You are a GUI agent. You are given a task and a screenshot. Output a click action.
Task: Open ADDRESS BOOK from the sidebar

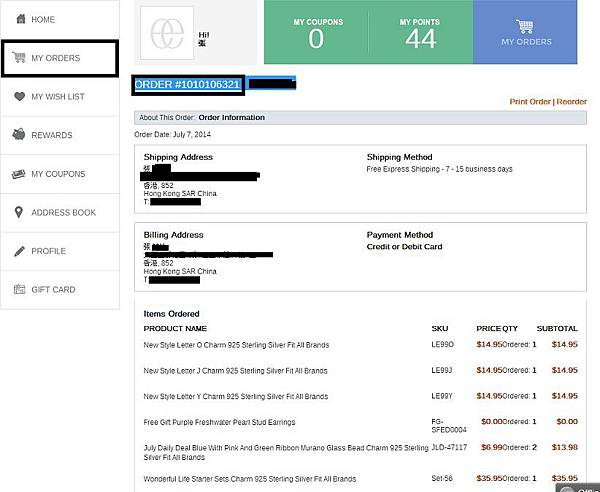60,213
